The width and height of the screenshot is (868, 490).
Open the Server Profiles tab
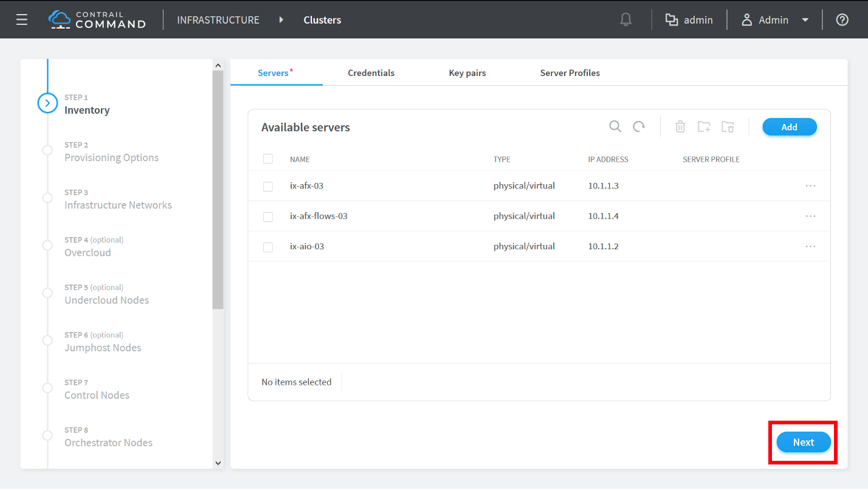pyautogui.click(x=570, y=73)
